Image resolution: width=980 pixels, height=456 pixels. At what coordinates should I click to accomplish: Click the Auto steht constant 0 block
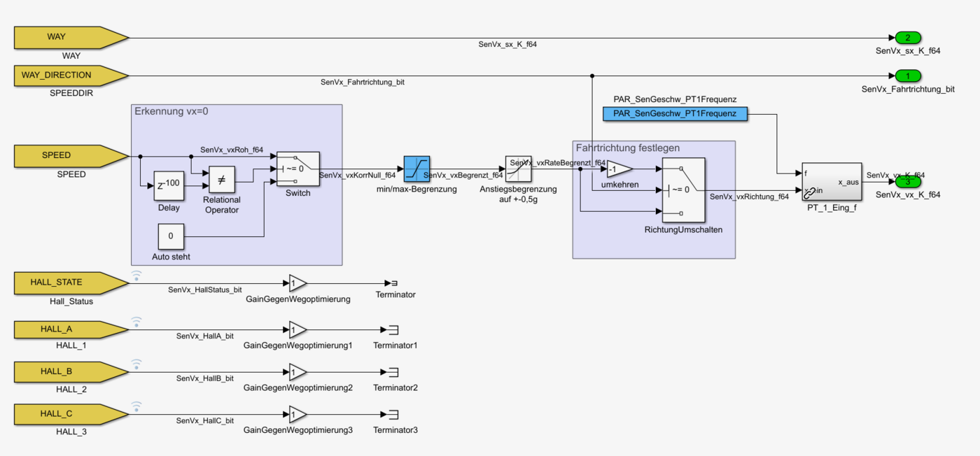tap(171, 236)
